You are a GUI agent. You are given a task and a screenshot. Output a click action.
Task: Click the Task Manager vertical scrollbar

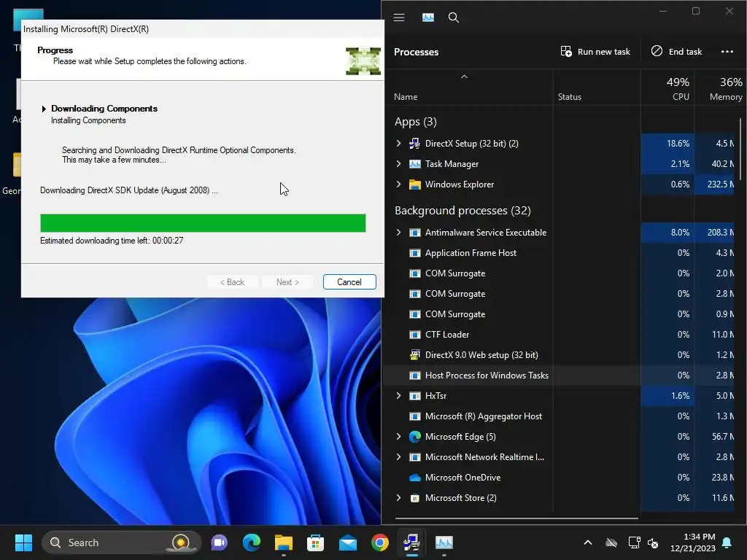pos(740,147)
